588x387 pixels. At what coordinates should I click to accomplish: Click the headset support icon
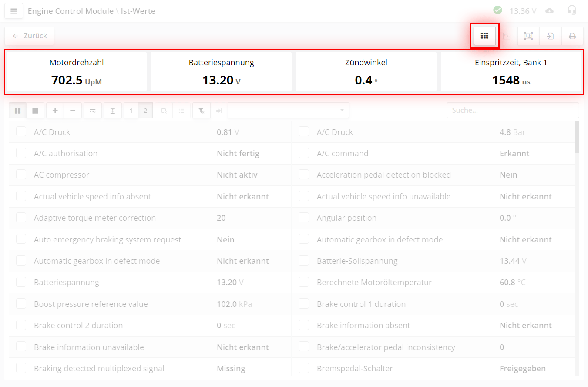(x=572, y=10)
